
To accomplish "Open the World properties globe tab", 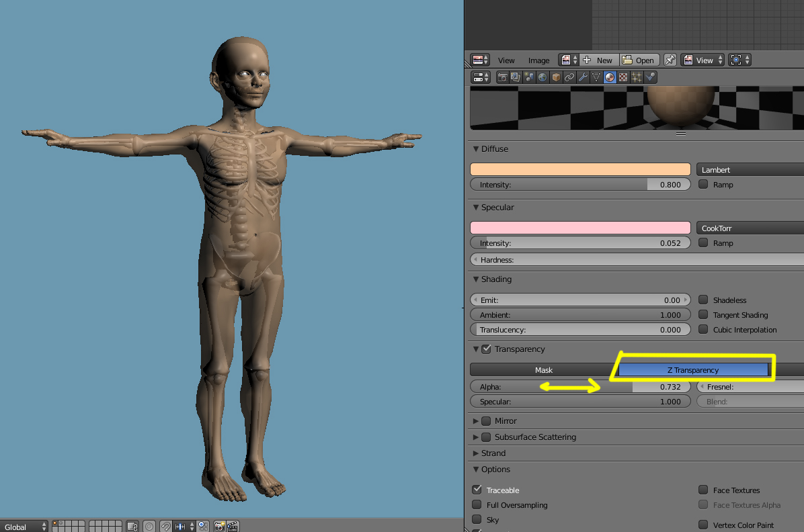I will pyautogui.click(x=542, y=77).
